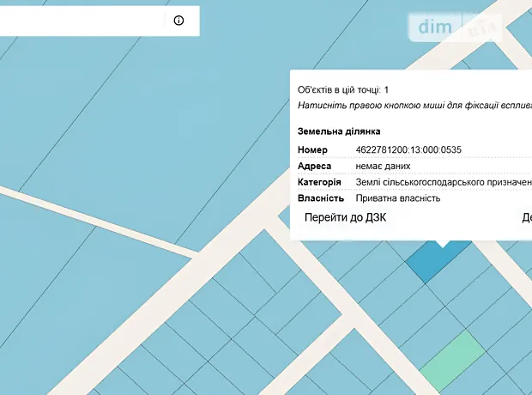Image resolution: width=532 pixels, height=395 pixels.
Task: Open the 'Перейти до ДЗК' link
Action: pyautogui.click(x=345, y=217)
